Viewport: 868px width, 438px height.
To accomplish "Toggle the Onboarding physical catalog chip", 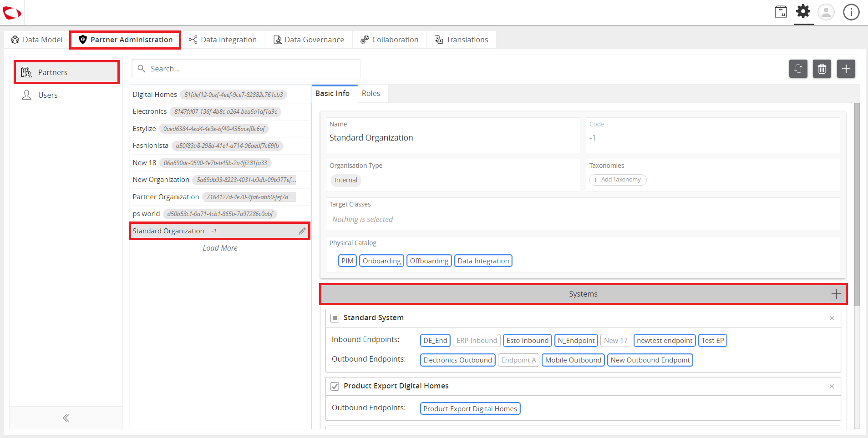I will coord(382,261).
